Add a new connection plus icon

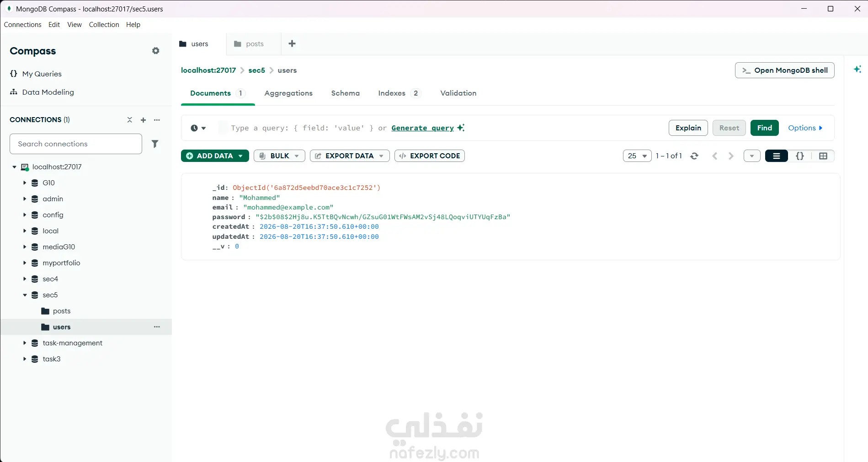[x=144, y=120]
